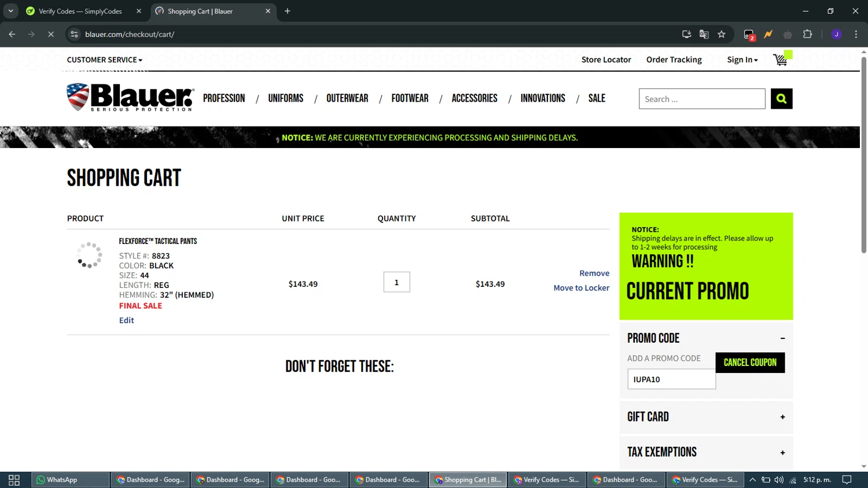Screen dimensions: 868x488
Task: Open Customer Service dropdown
Action: pos(104,60)
